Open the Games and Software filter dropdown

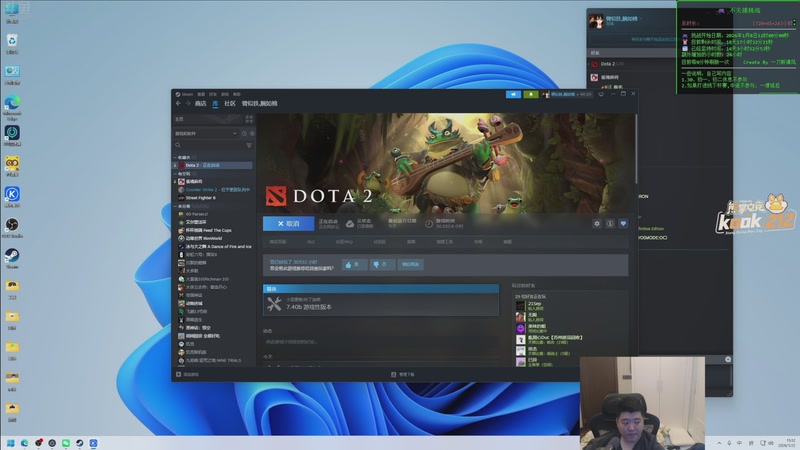pos(206,134)
